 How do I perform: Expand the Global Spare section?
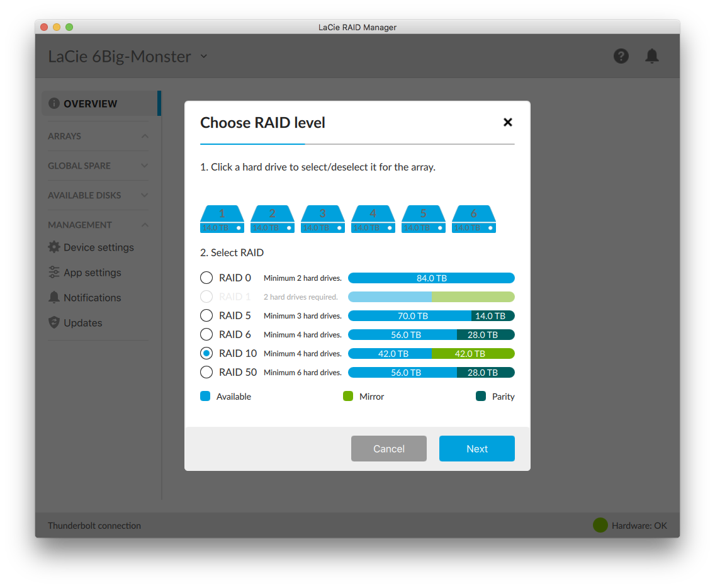pyautogui.click(x=145, y=166)
